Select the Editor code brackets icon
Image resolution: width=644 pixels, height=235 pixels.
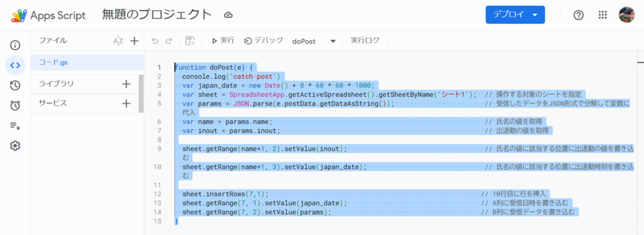15,65
